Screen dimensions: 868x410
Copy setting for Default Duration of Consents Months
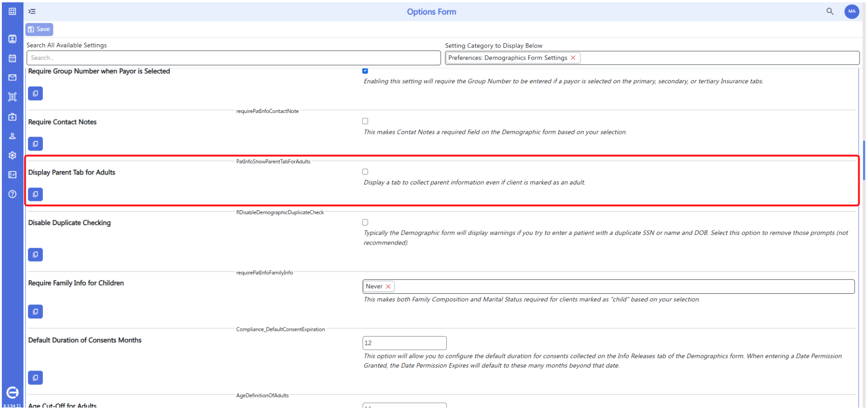click(x=35, y=377)
